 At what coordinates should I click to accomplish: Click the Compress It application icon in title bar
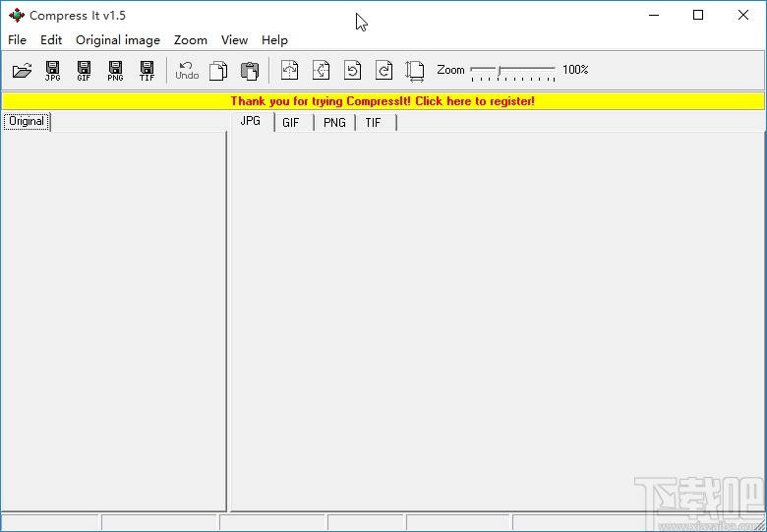coord(17,15)
